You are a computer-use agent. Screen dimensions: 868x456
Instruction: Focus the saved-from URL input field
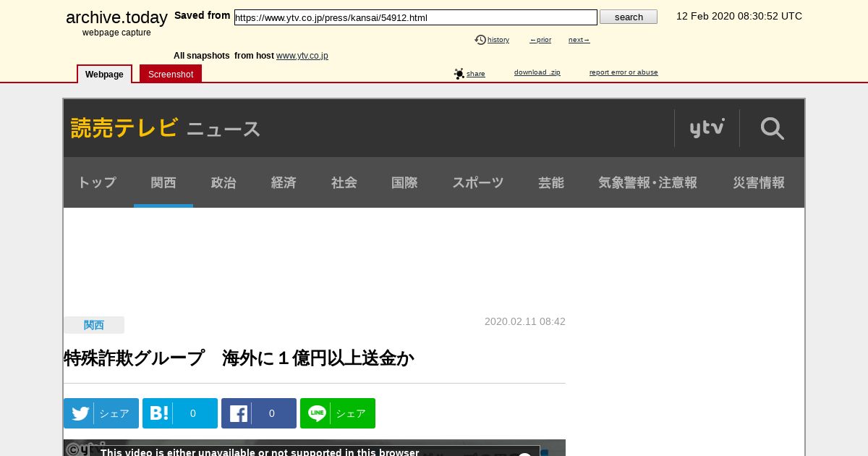416,17
